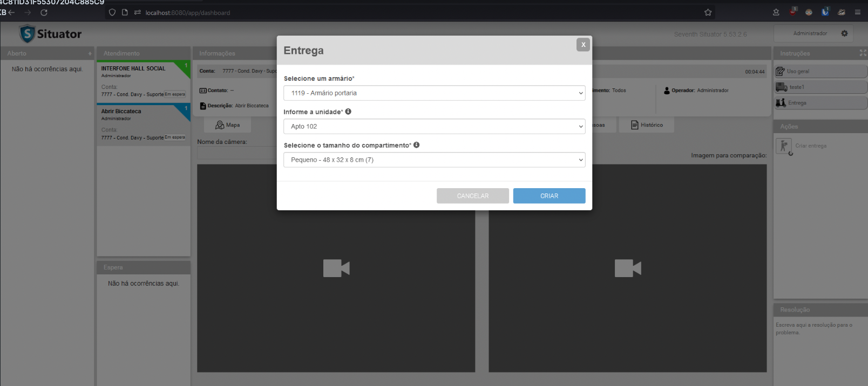Select the 'Uso geral' instruction

820,71
